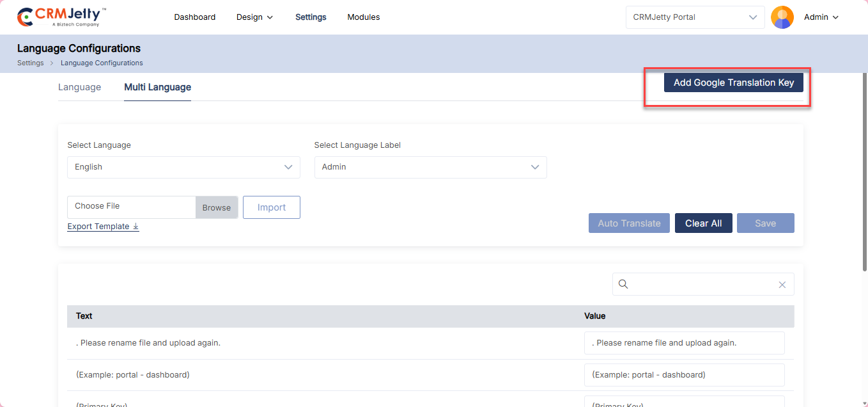Click the CRMJetty logo
The image size is (868, 407).
click(x=61, y=17)
